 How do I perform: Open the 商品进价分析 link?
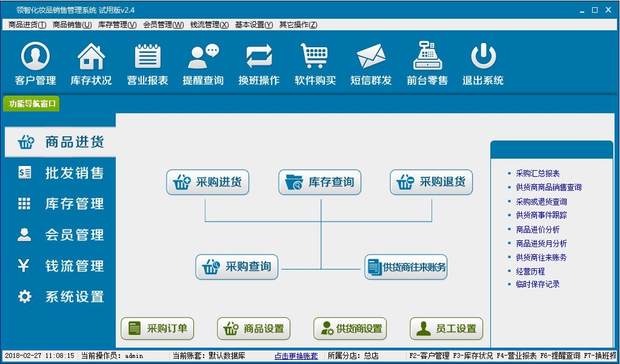(538, 230)
